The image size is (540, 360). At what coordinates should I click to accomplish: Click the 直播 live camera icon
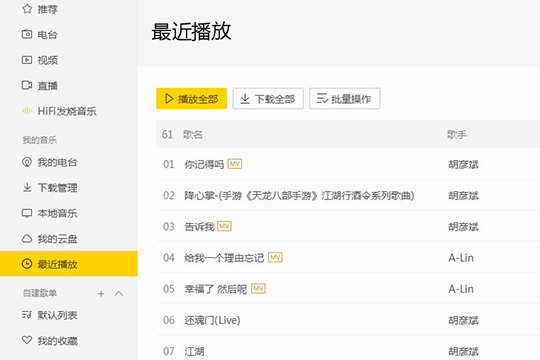click(x=27, y=85)
